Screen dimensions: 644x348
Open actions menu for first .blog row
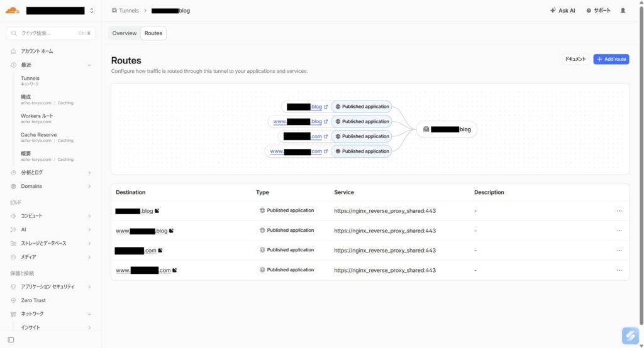point(619,211)
